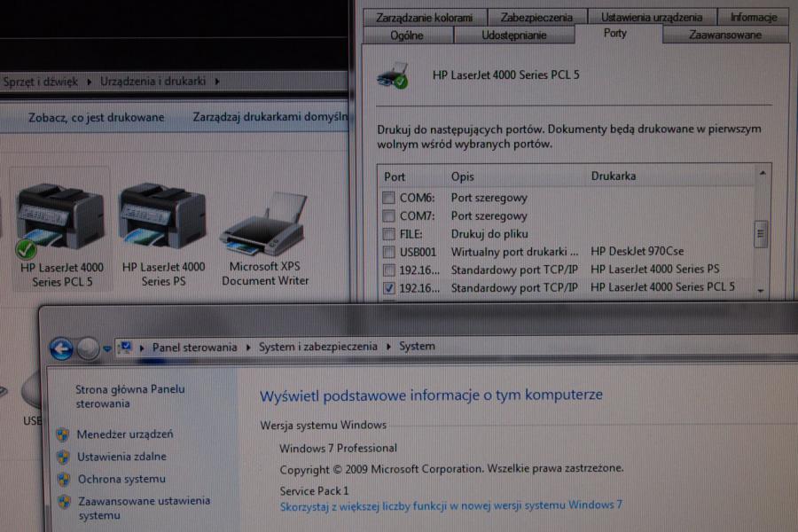
Task: Click Sprzęt i dźwięk breadcrumb
Action: coord(41,82)
